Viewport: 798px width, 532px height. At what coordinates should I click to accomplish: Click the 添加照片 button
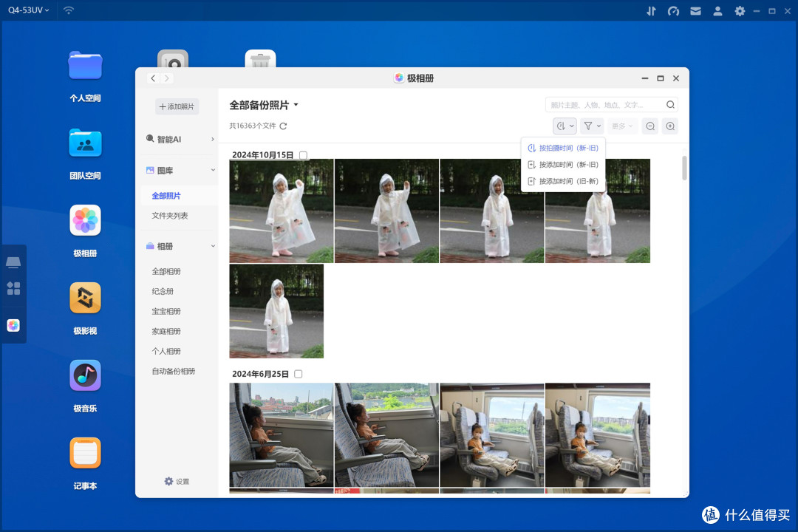[177, 106]
